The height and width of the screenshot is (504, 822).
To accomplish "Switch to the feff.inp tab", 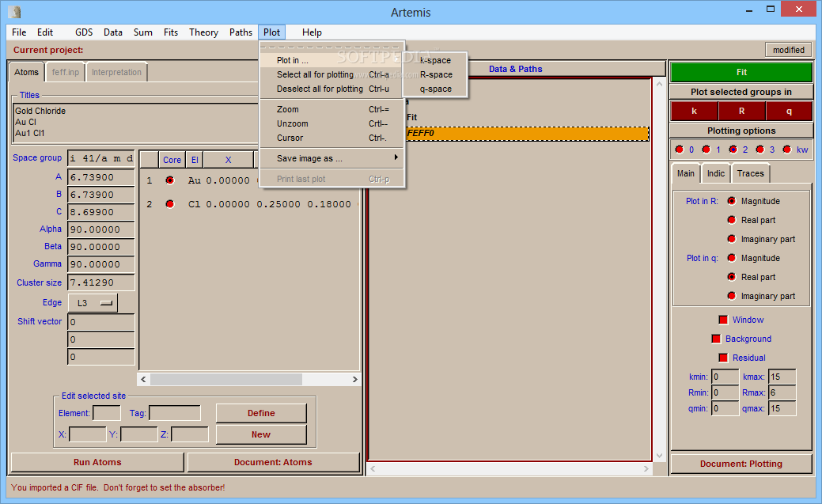I will 66,72.
